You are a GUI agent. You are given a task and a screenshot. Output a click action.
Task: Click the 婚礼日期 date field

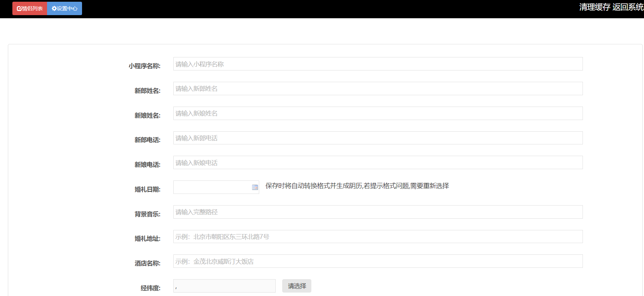tap(216, 187)
